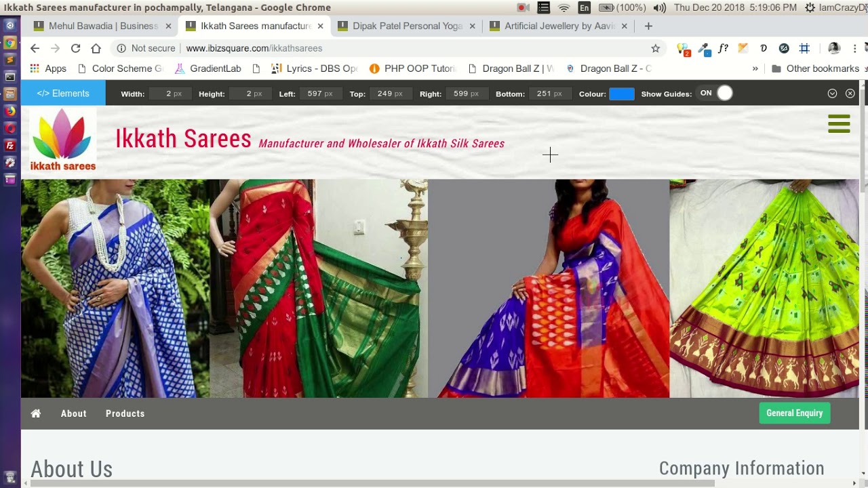Open the Other bookmarks folder

815,68
